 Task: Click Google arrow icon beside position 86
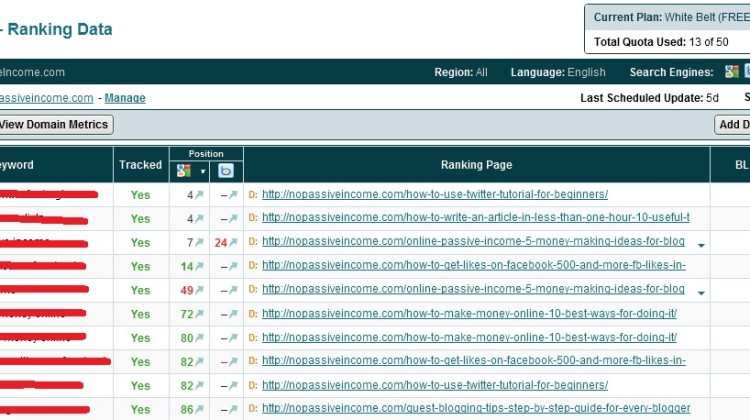click(x=199, y=409)
